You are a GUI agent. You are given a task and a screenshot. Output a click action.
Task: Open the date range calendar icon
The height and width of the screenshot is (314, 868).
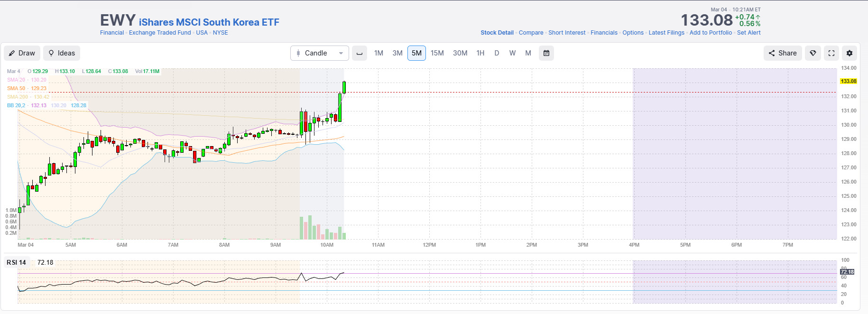546,53
